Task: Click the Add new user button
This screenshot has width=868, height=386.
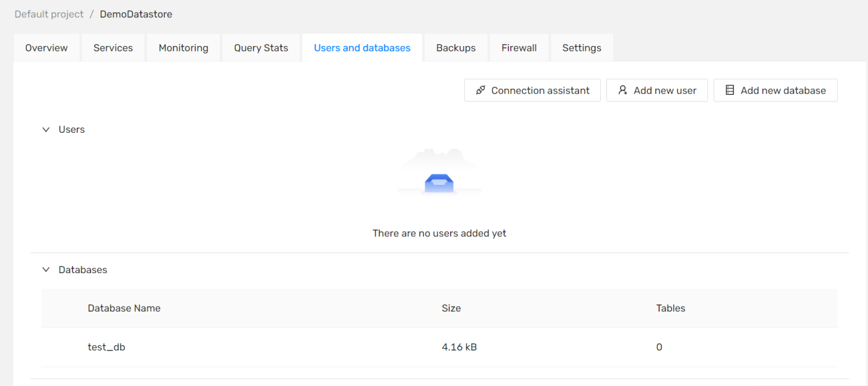Action: (657, 90)
